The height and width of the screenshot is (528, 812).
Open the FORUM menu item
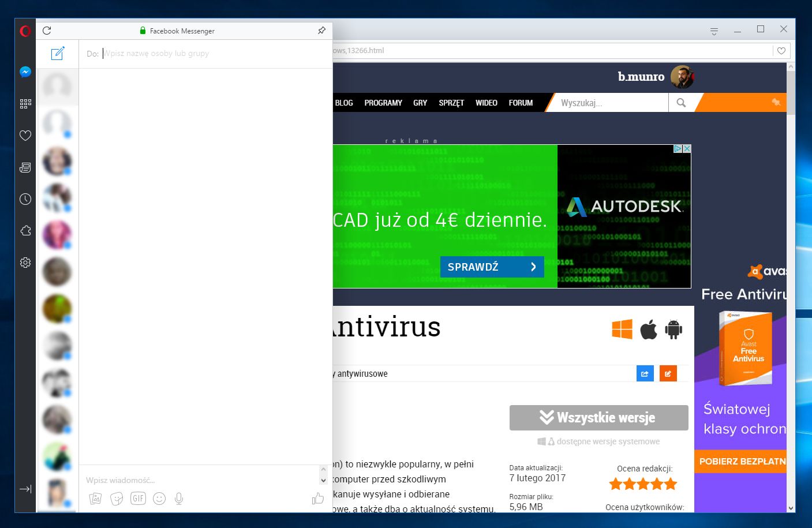click(521, 103)
